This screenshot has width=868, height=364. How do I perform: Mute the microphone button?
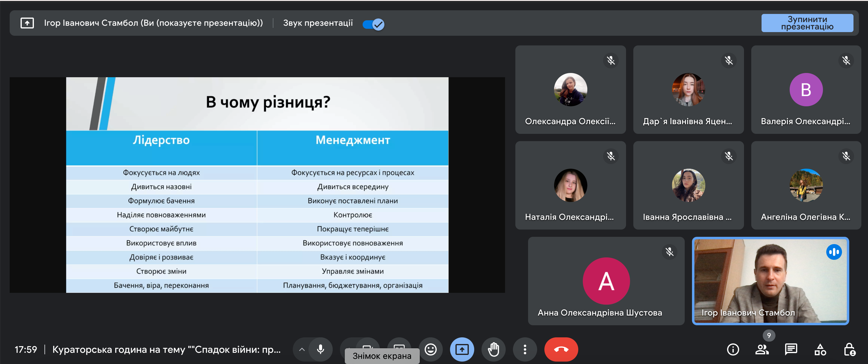(320, 349)
